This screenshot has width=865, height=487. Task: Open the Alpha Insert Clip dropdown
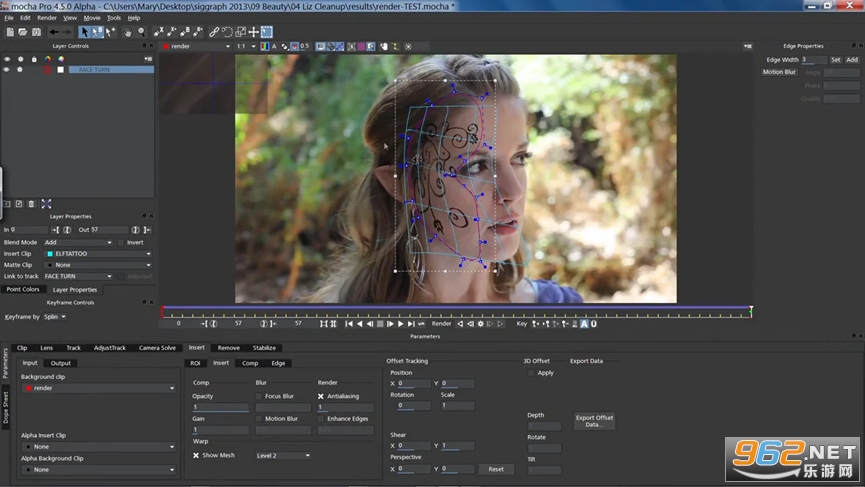98,446
